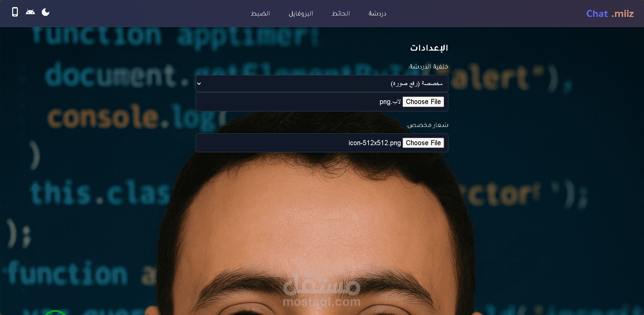Open the الحائط wall page
644x315 pixels.
tap(341, 14)
